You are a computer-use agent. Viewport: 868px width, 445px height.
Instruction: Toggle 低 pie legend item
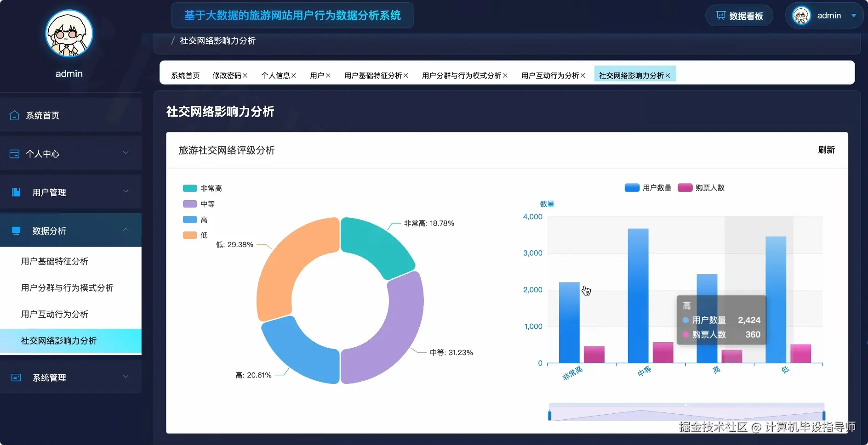pyautogui.click(x=195, y=235)
